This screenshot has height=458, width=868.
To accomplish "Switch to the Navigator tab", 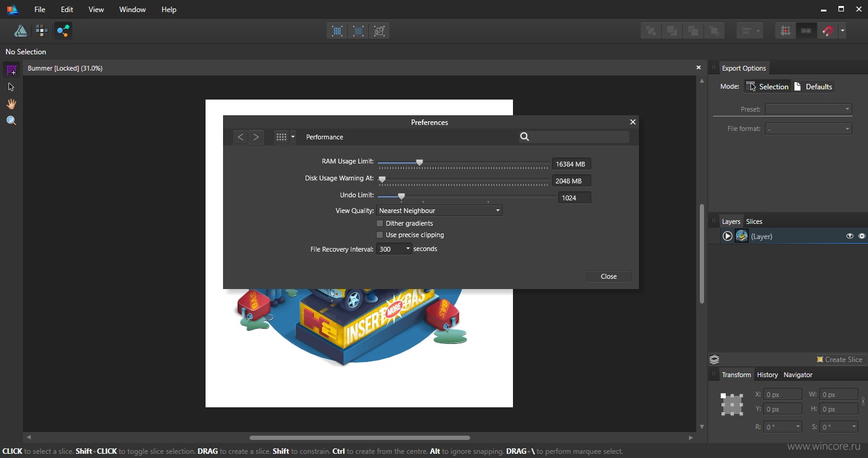I will pos(798,375).
